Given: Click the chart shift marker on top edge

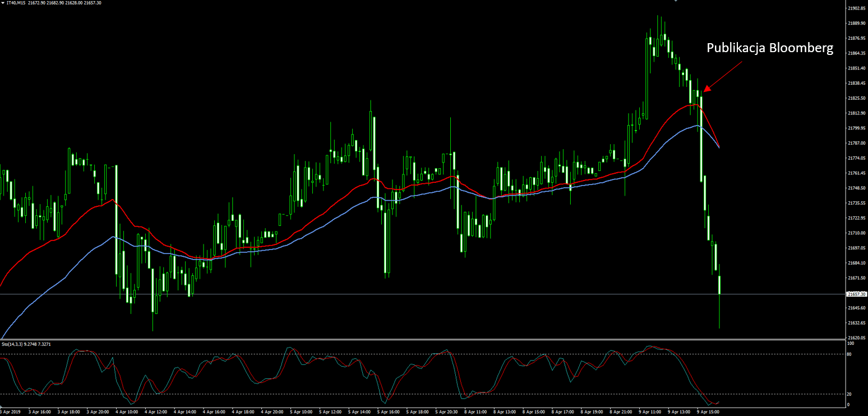Looking at the screenshot, I should coord(676,1).
